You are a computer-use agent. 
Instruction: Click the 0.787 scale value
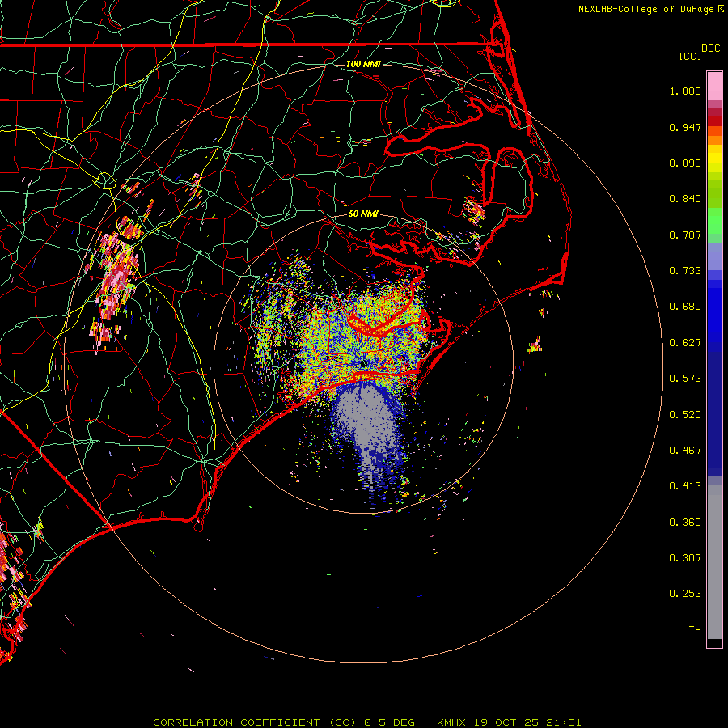[685, 235]
